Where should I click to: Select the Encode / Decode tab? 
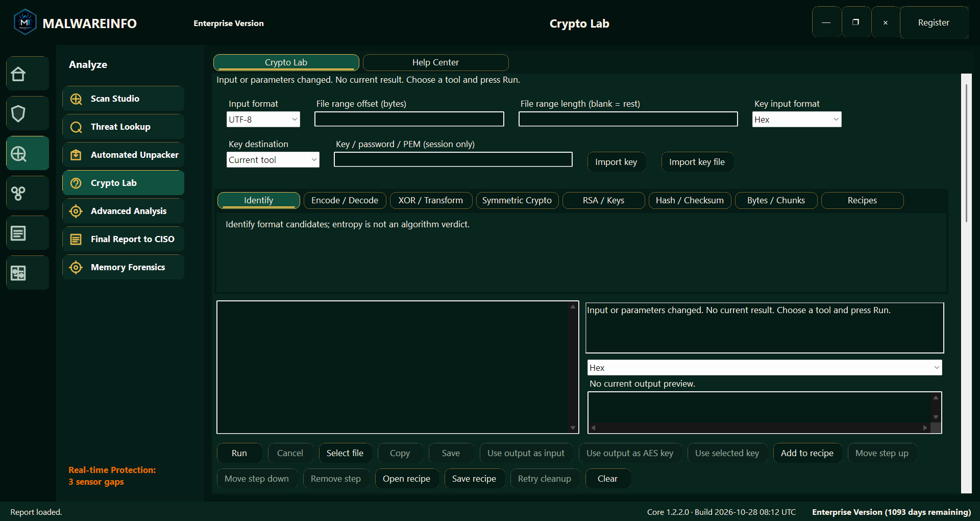(345, 200)
